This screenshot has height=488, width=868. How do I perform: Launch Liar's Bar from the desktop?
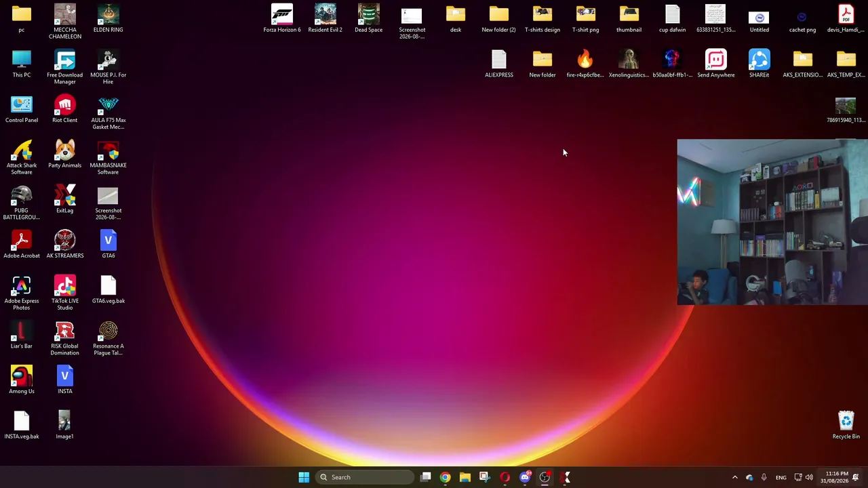point(22,335)
